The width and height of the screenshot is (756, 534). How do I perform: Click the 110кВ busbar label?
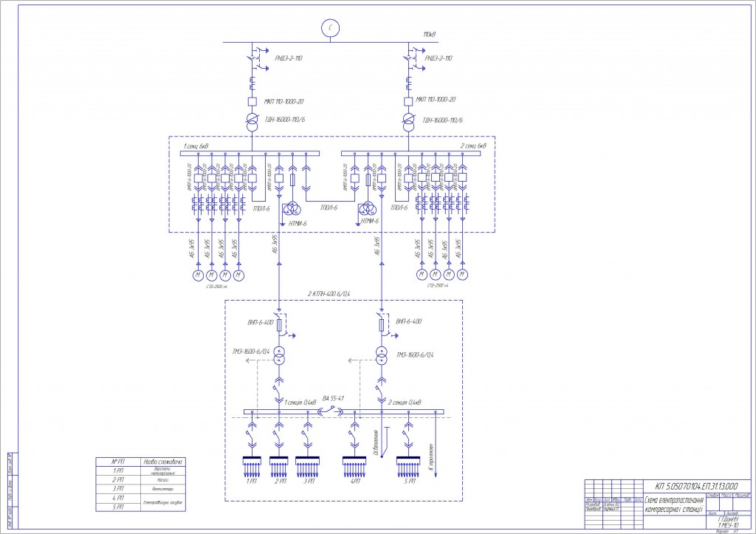[x=430, y=35]
